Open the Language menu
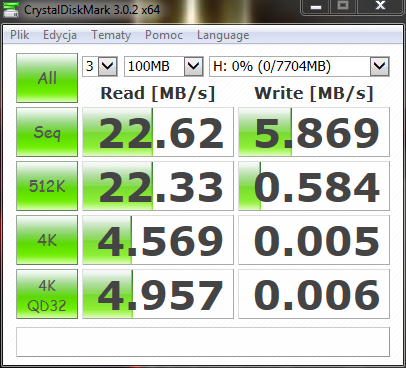 tap(223, 35)
